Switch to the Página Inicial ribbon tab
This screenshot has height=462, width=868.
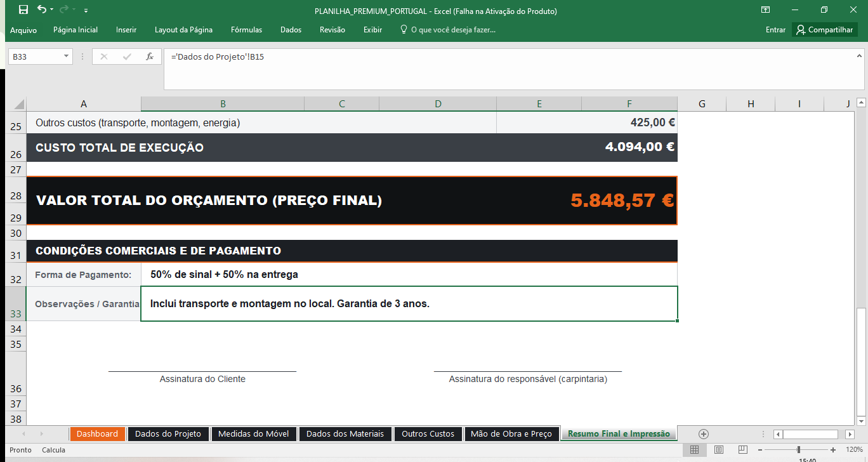(76, 30)
